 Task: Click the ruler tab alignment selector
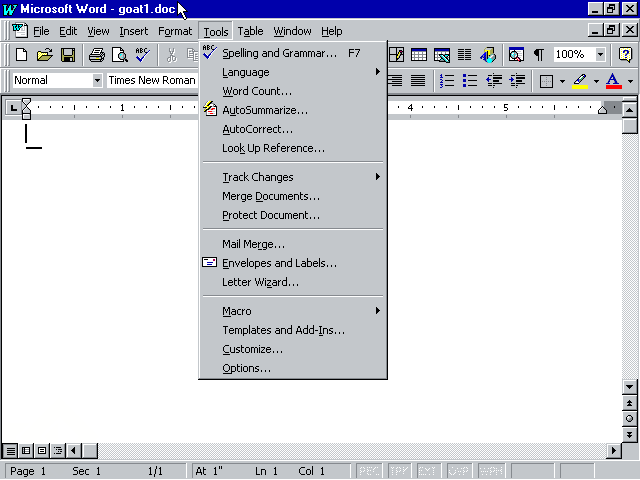pyautogui.click(x=13, y=108)
